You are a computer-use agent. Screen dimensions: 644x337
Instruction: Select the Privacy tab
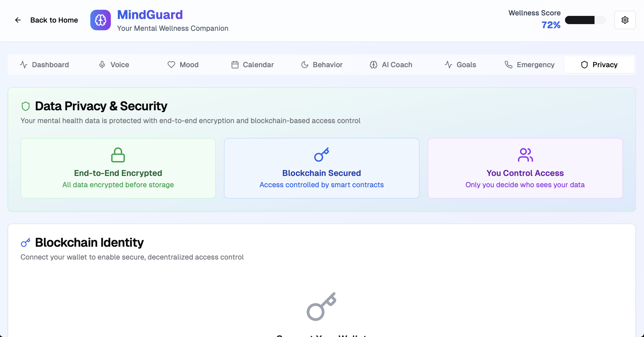599,65
